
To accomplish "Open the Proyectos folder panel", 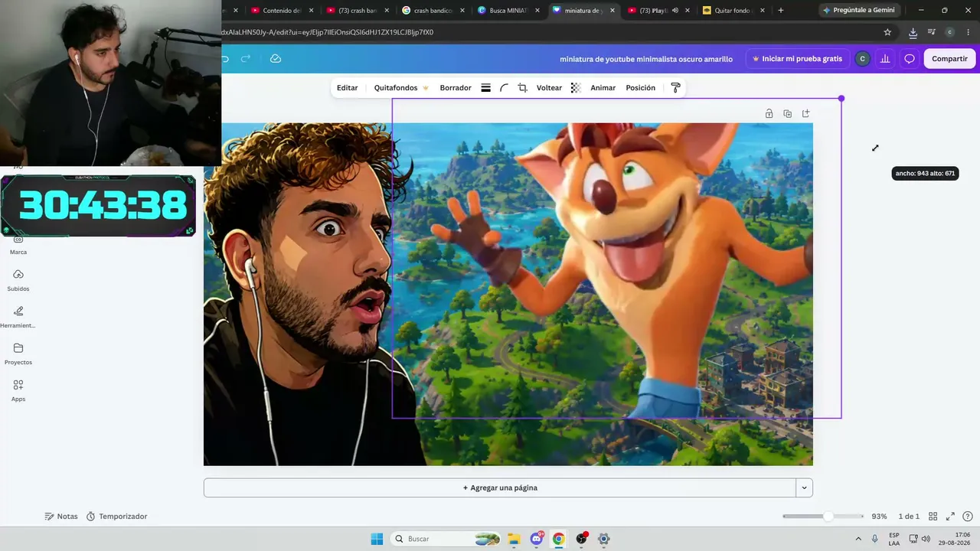I will click(18, 354).
